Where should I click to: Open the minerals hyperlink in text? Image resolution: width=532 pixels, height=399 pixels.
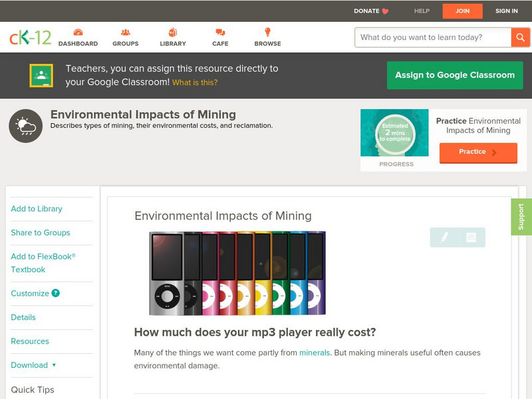click(315, 352)
